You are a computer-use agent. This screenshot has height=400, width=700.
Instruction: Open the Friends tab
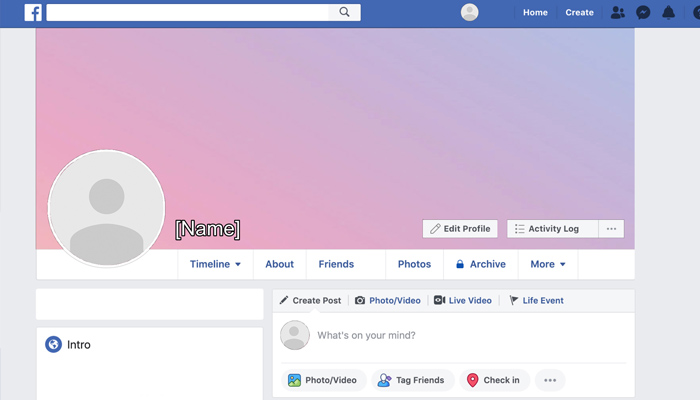click(336, 264)
